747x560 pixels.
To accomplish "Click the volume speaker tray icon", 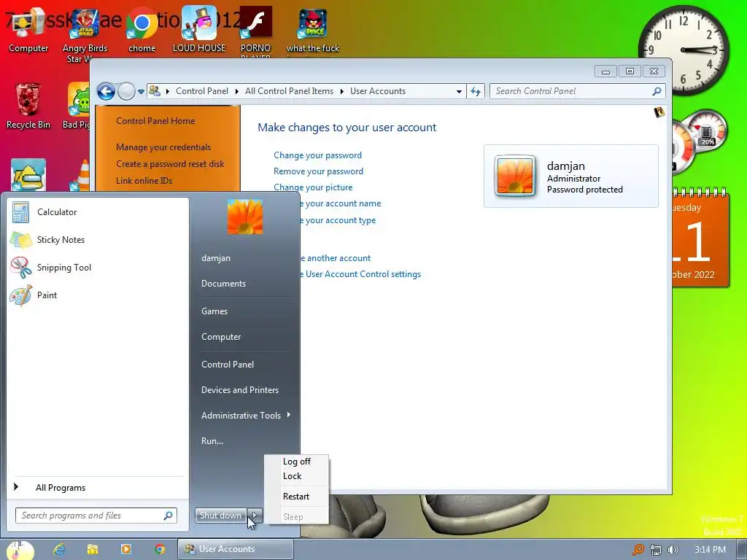I will [x=673, y=550].
